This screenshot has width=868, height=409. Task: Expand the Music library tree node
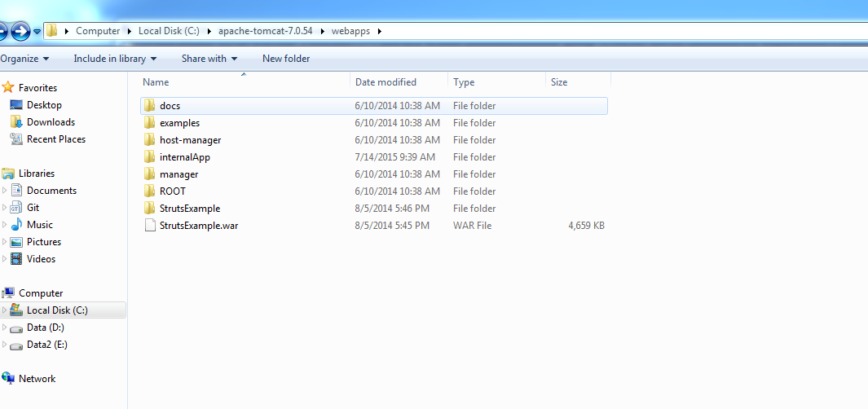(5, 225)
